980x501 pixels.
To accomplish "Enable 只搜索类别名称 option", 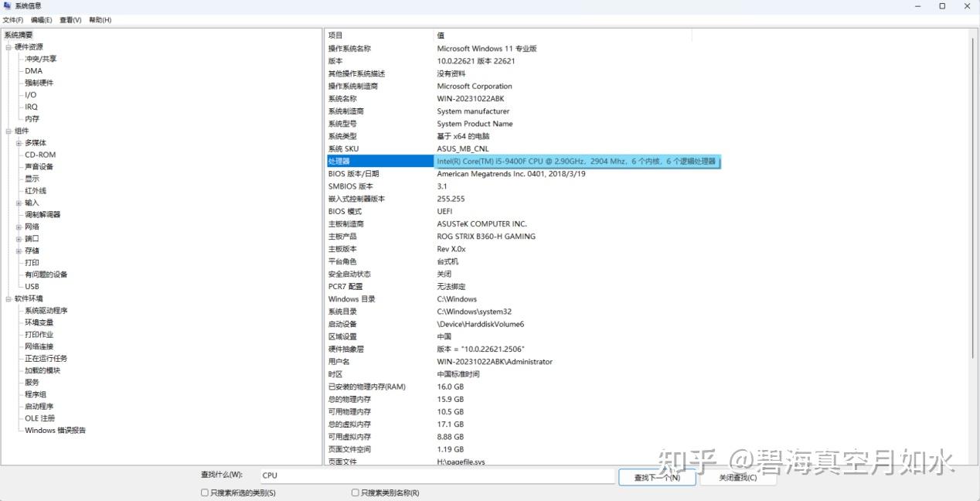I will pyautogui.click(x=355, y=492).
